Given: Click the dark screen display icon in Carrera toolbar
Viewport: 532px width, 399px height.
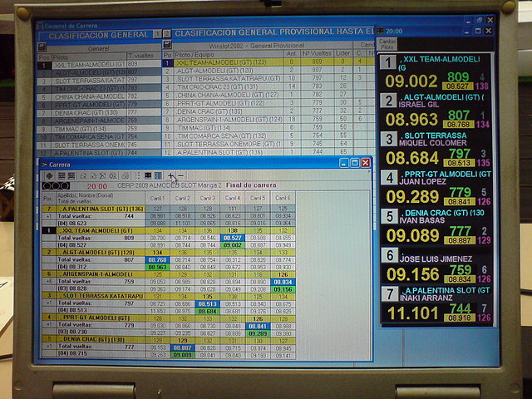Looking at the screenshot, I should pyautogui.click(x=148, y=175).
